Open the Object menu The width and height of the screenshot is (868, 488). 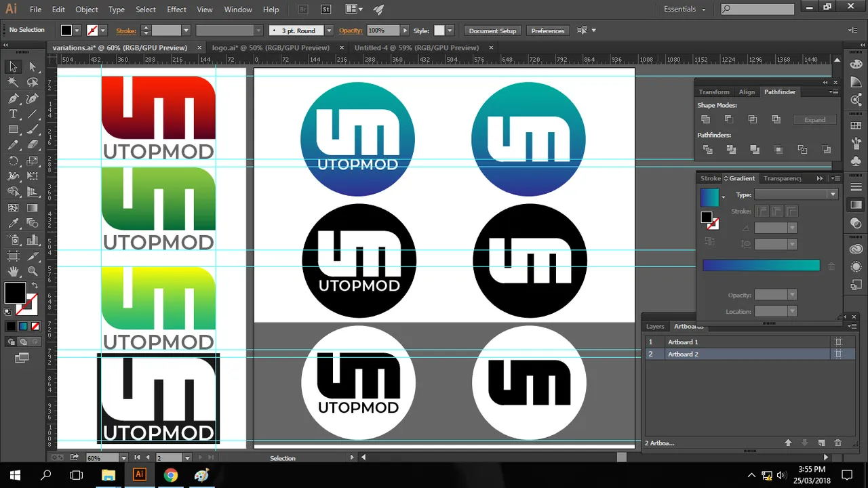click(x=86, y=9)
